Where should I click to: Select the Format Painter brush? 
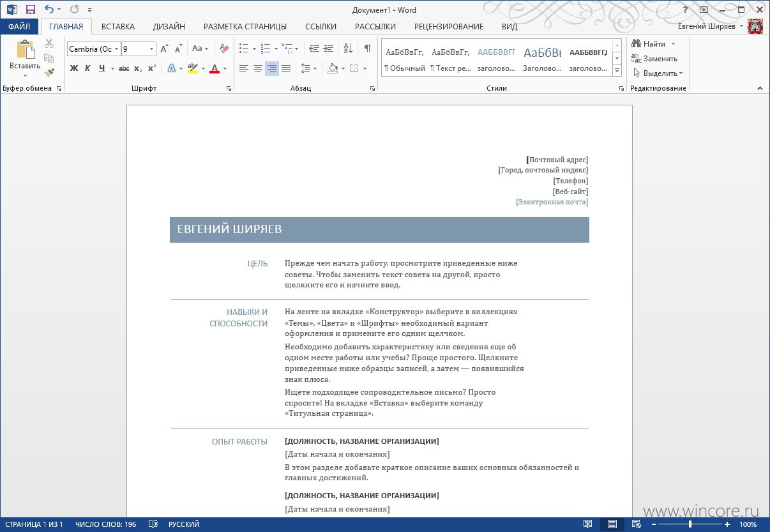pyautogui.click(x=49, y=73)
